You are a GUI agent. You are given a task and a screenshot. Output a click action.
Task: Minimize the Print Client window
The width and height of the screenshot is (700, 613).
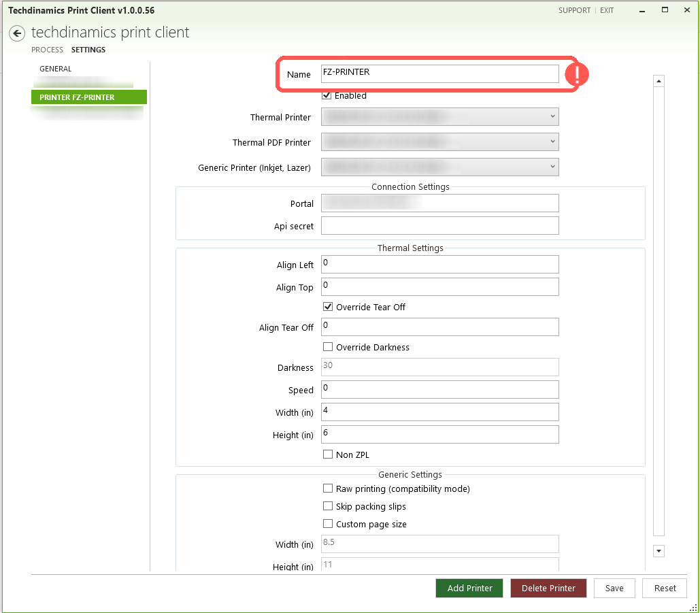[642, 10]
